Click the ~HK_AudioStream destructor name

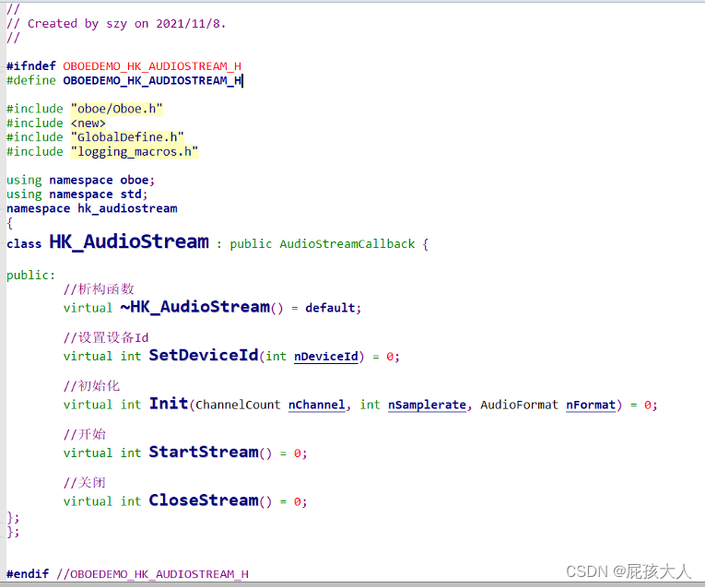pos(195,307)
